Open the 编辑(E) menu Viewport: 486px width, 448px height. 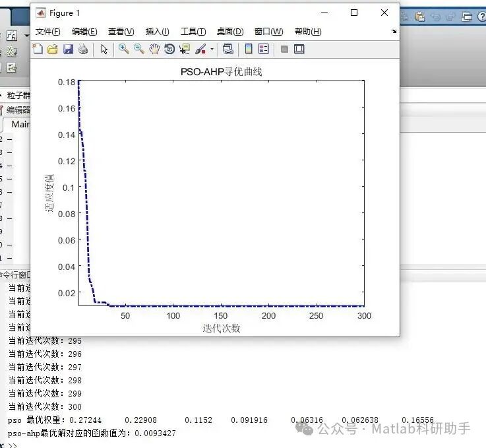(84, 31)
